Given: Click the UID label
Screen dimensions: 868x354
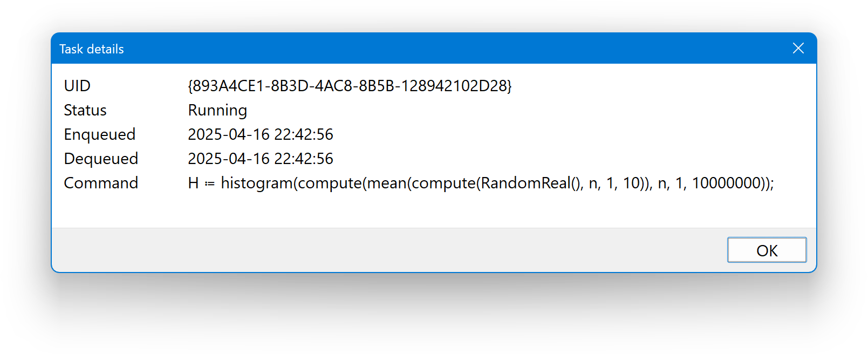Looking at the screenshot, I should pos(77,86).
